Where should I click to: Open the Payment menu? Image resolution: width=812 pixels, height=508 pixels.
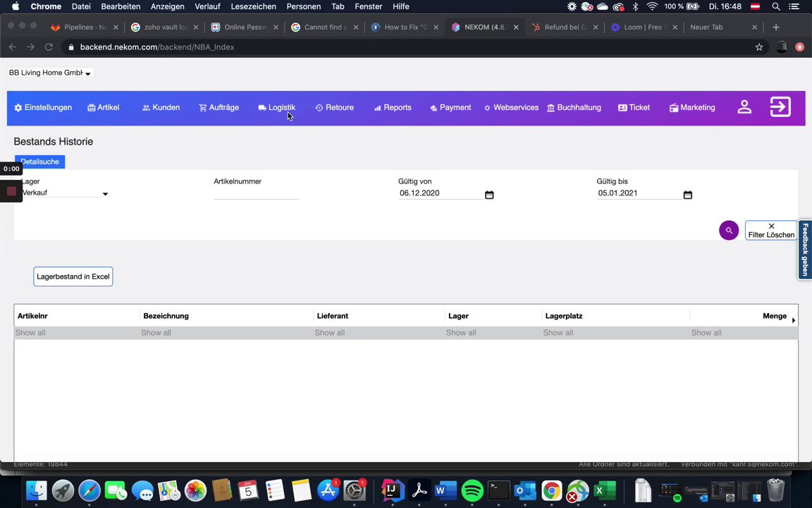[x=450, y=108]
